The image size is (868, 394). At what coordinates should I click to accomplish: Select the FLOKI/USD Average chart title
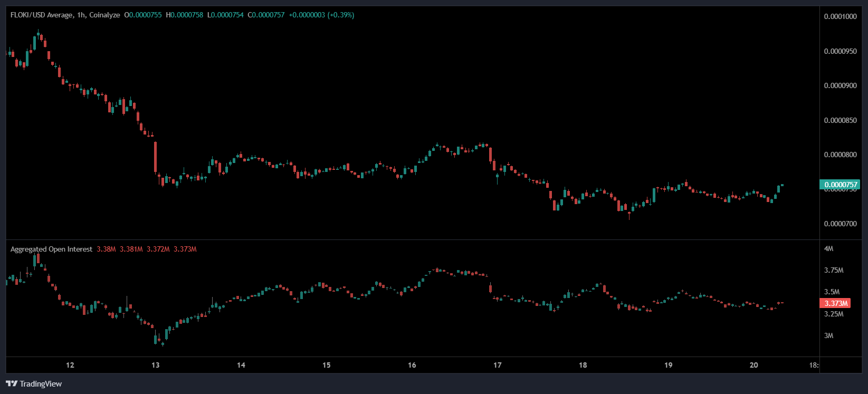point(65,15)
